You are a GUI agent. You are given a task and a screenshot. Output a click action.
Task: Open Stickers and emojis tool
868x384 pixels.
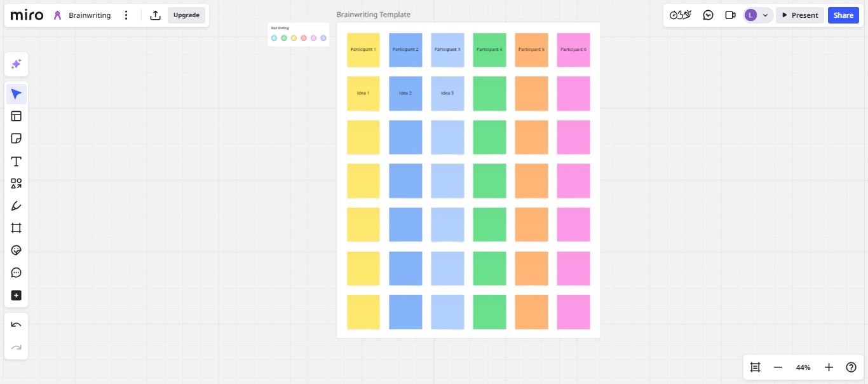pyautogui.click(x=17, y=250)
